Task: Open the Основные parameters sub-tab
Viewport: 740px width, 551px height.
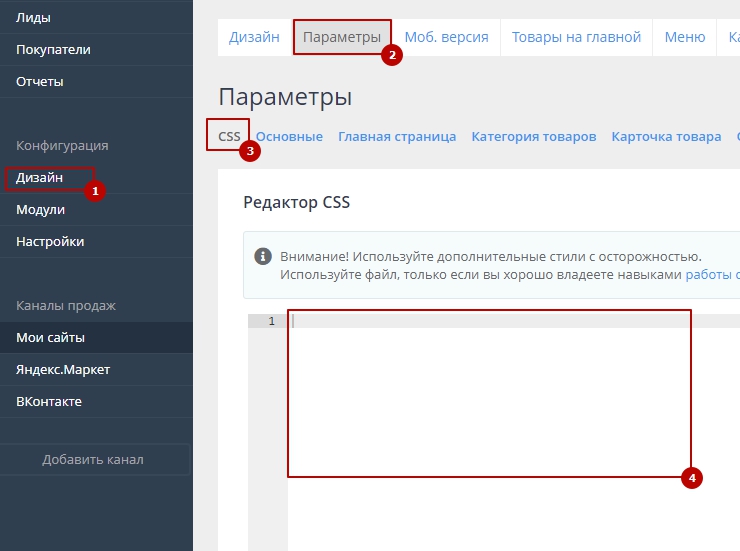Action: click(289, 136)
